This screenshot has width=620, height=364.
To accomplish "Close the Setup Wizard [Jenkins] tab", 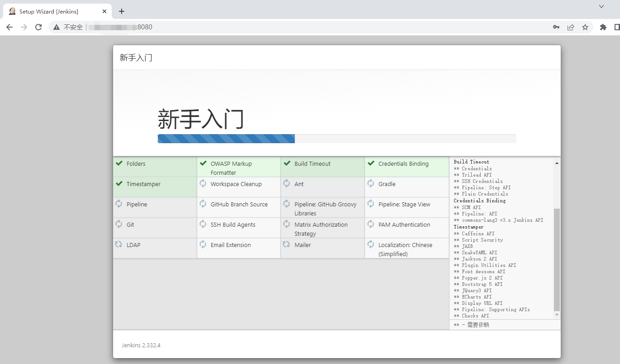I will click(104, 11).
